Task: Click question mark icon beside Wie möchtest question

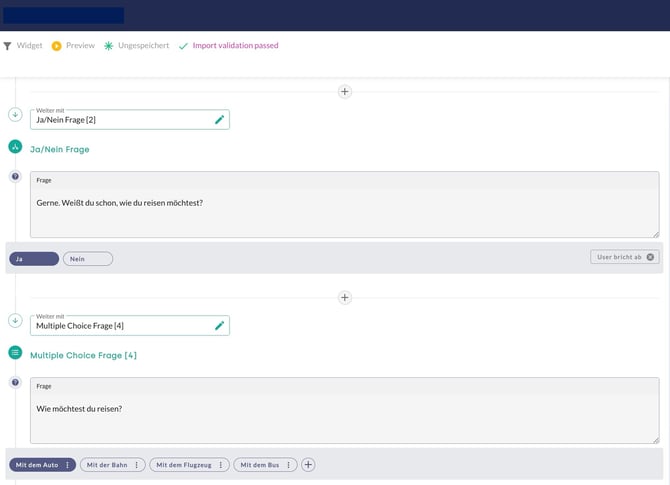Action: tap(15, 383)
